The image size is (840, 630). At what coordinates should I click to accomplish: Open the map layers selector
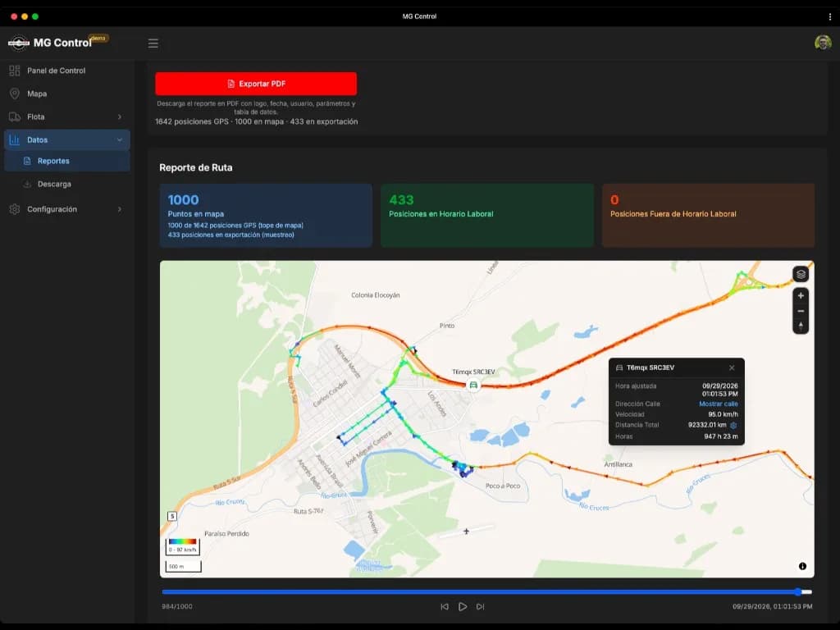801,274
